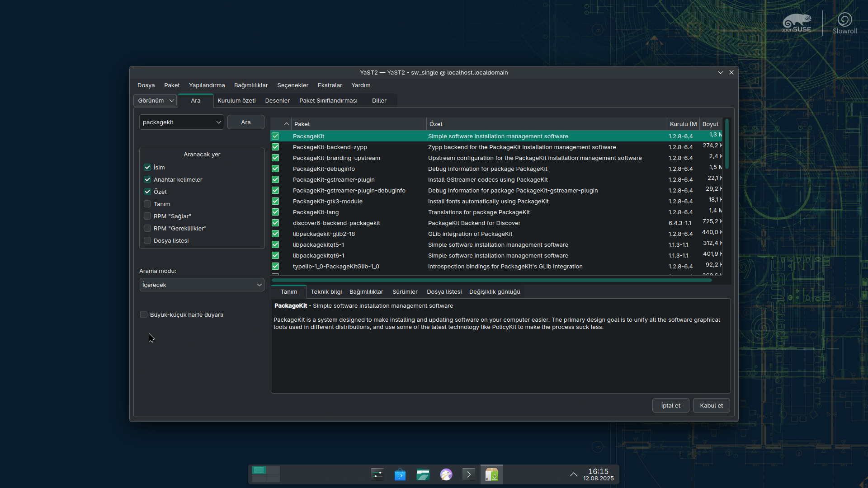Screen dimensions: 868x488
Task: Switch to the Desenler tab
Action: coord(277,100)
